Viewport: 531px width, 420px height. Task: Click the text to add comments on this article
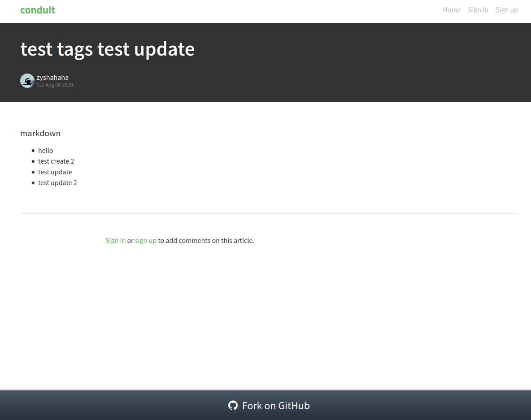click(x=206, y=241)
